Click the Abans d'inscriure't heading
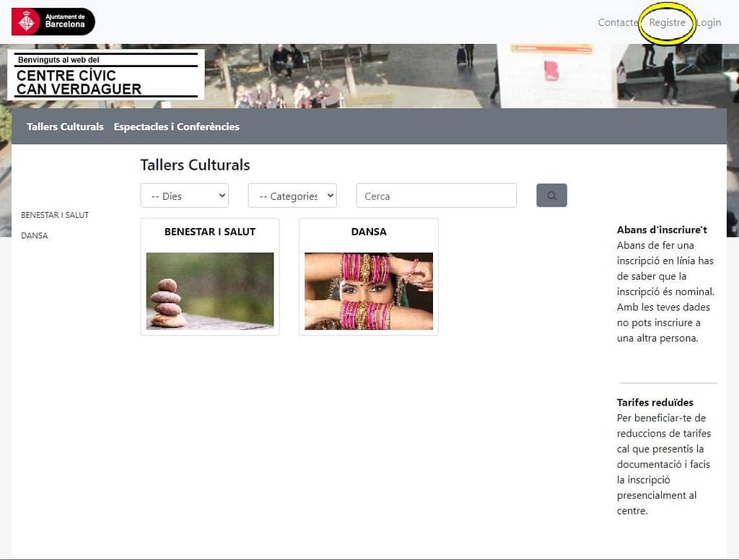The image size is (739, 560). pos(662,229)
